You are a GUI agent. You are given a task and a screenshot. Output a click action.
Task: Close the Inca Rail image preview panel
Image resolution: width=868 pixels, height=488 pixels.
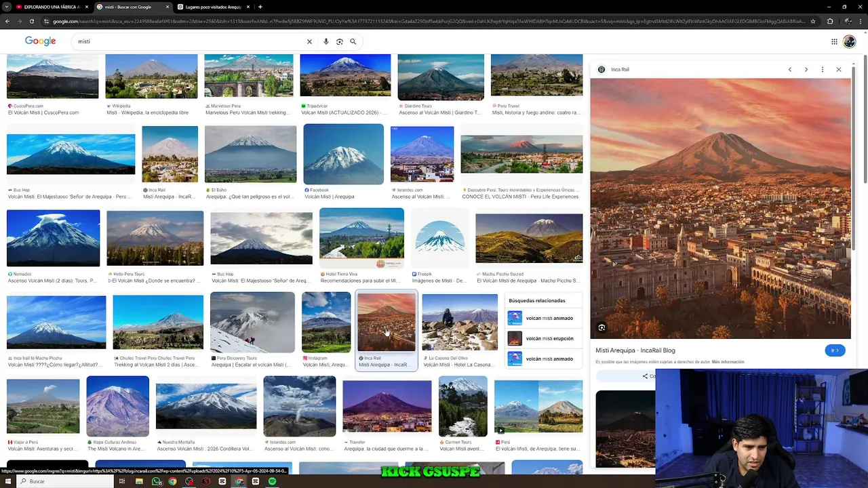[x=839, y=69]
